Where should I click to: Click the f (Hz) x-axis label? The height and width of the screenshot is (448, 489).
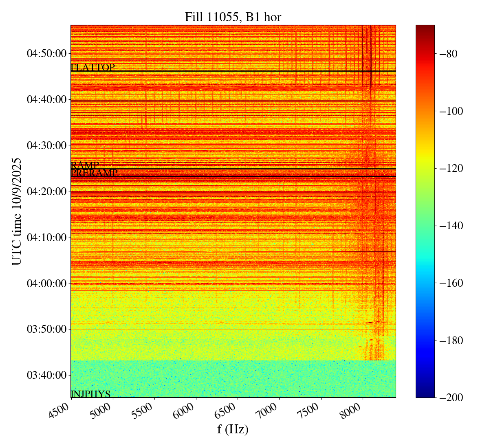pyautogui.click(x=233, y=429)
